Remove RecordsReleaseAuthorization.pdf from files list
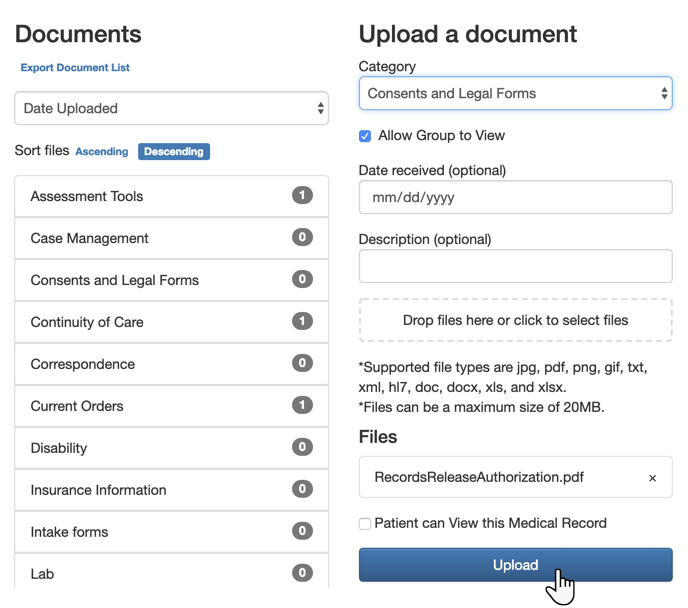The width and height of the screenshot is (688, 608). tap(652, 478)
